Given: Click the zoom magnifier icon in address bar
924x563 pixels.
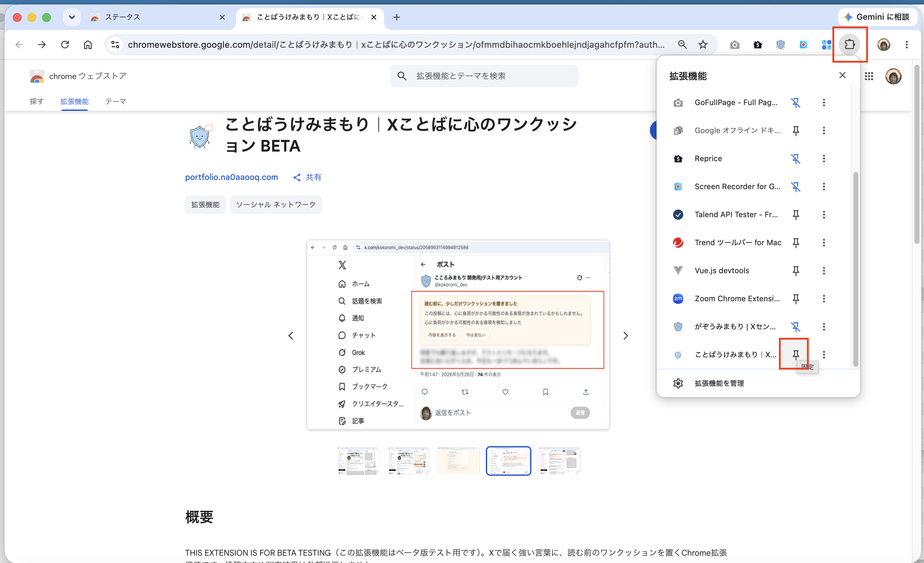Looking at the screenshot, I should tap(682, 45).
